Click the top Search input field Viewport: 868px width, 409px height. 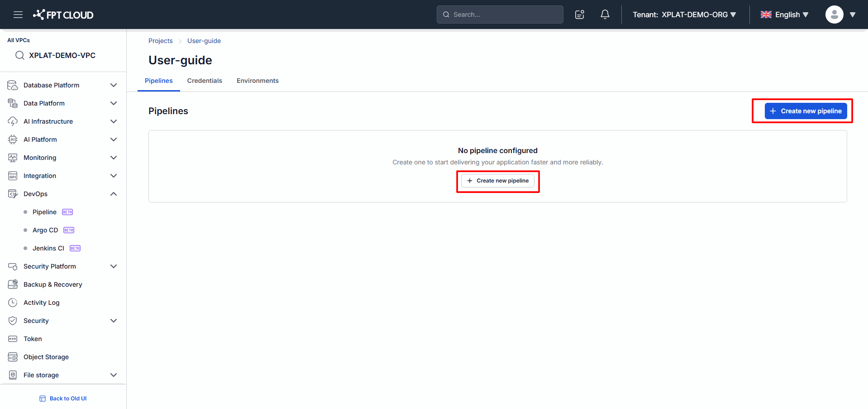[x=500, y=14]
